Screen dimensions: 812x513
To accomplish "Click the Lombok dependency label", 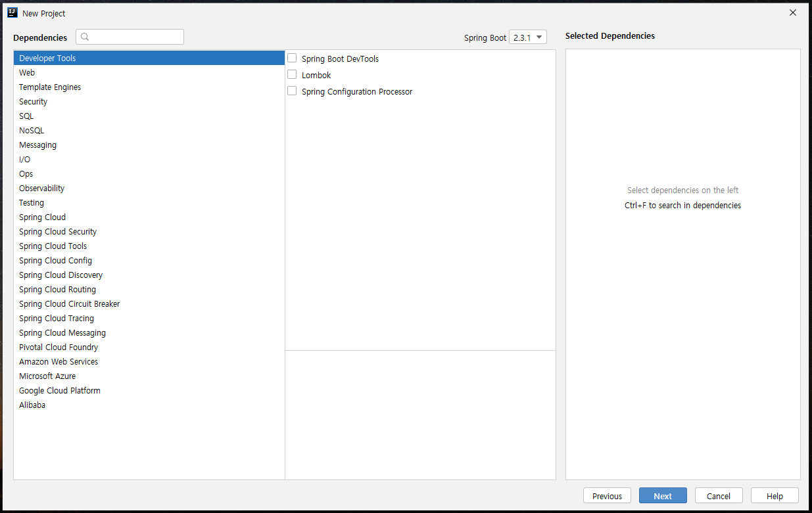I will click(316, 75).
